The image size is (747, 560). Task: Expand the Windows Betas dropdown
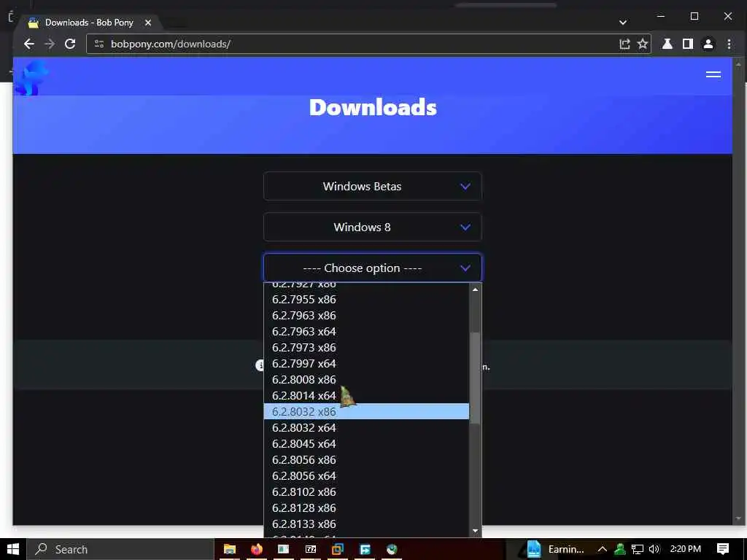(x=373, y=186)
